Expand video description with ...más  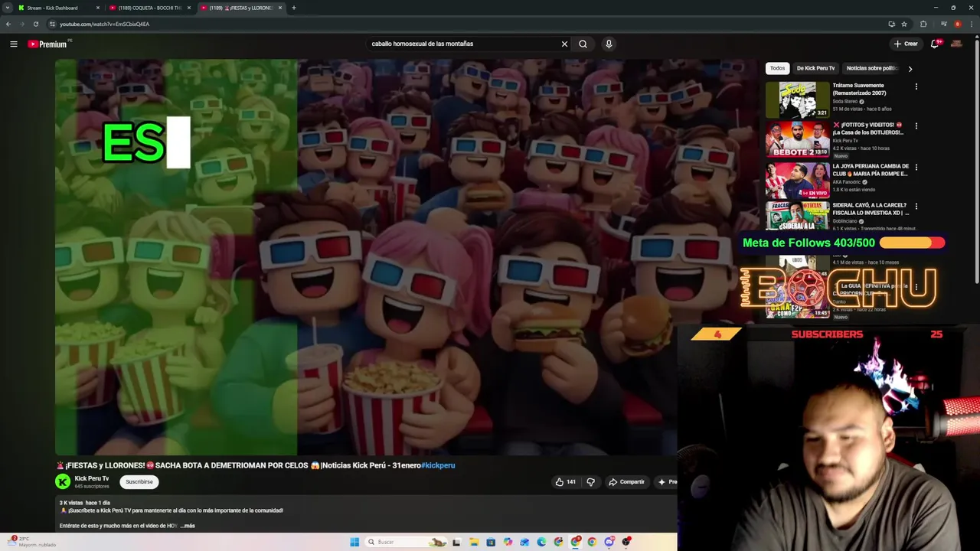point(188,526)
